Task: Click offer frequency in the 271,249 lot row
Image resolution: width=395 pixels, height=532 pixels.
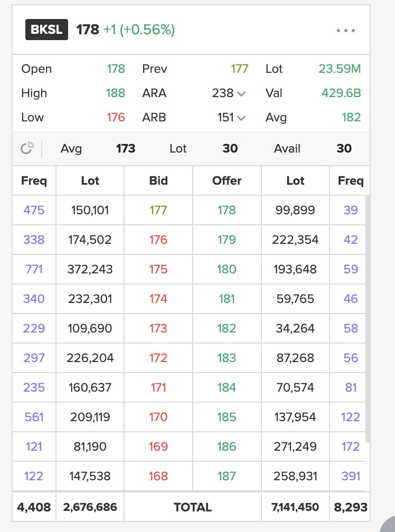Action: [x=351, y=446]
